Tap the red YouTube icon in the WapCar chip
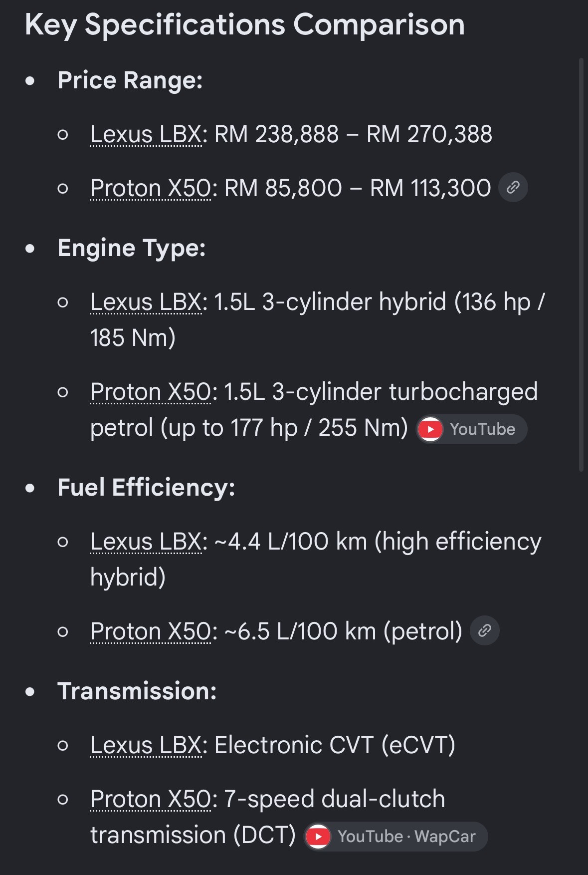 pos(318,837)
